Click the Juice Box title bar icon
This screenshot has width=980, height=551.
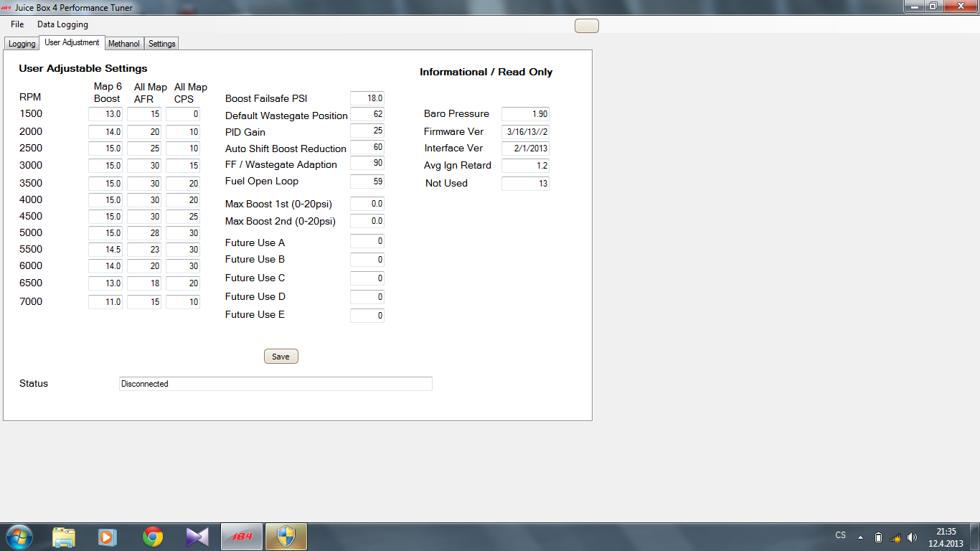click(x=6, y=7)
